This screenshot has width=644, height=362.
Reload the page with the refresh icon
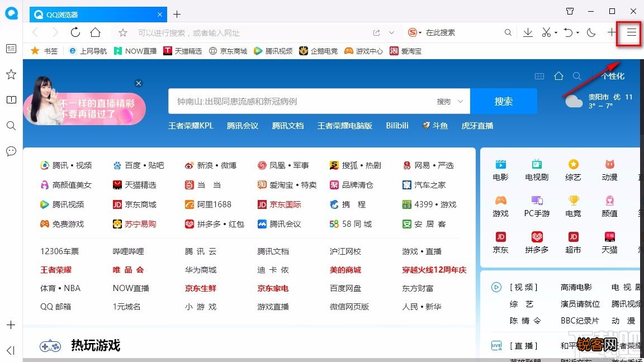pyautogui.click(x=75, y=32)
